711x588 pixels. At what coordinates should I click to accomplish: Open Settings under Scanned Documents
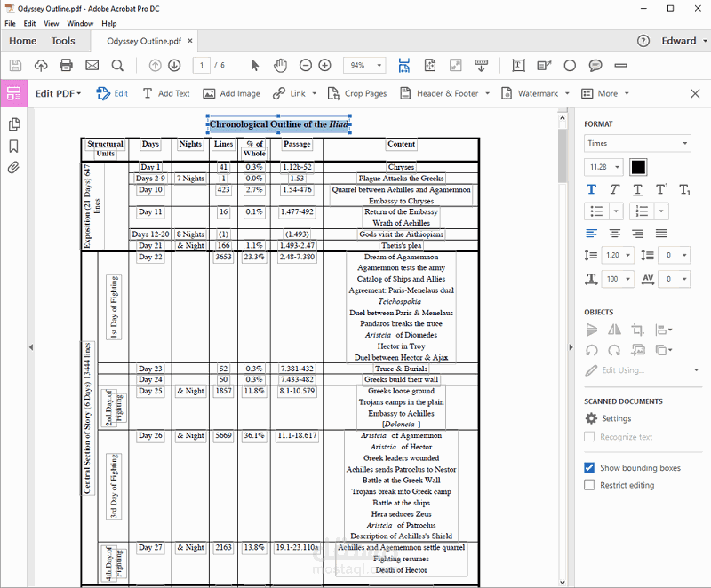609,418
